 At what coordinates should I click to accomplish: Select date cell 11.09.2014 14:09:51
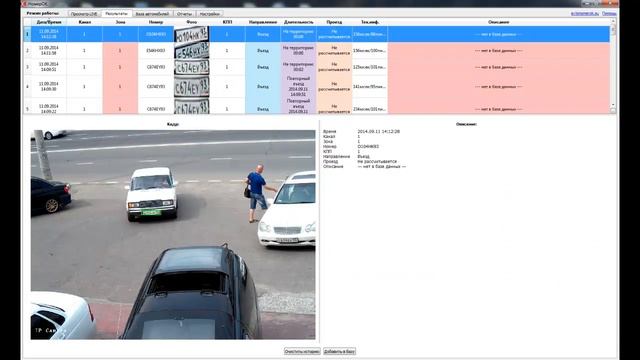49,67
